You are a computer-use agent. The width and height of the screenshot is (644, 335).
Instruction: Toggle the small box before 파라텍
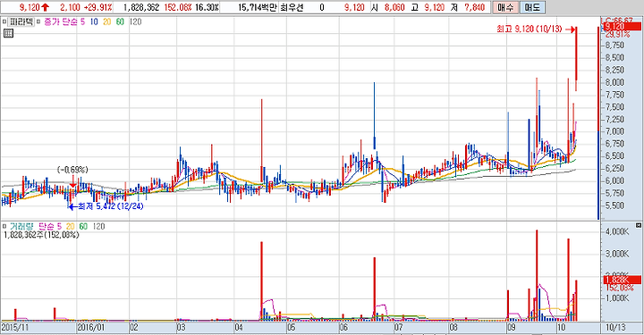4,21
